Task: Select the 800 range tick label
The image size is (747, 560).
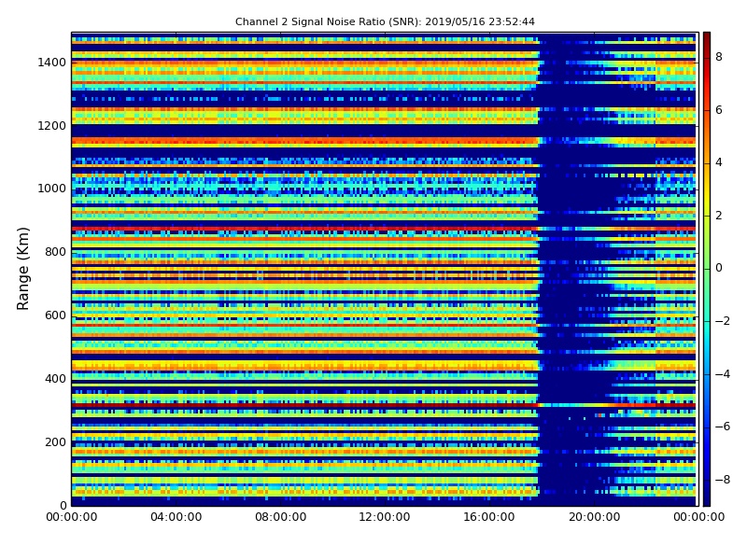Action: pyautogui.click(x=55, y=252)
